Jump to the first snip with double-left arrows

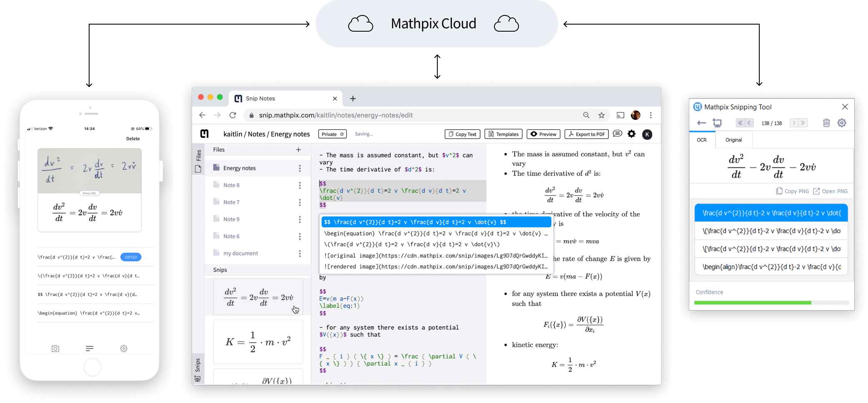[x=740, y=123]
